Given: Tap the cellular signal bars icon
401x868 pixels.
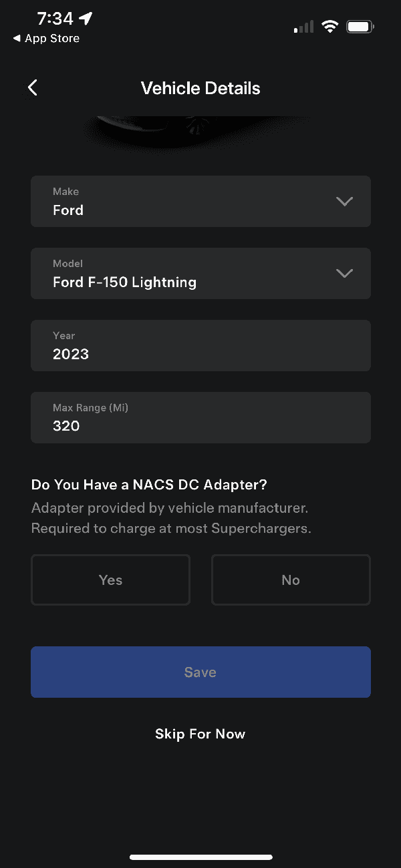Looking at the screenshot, I should click(x=303, y=27).
